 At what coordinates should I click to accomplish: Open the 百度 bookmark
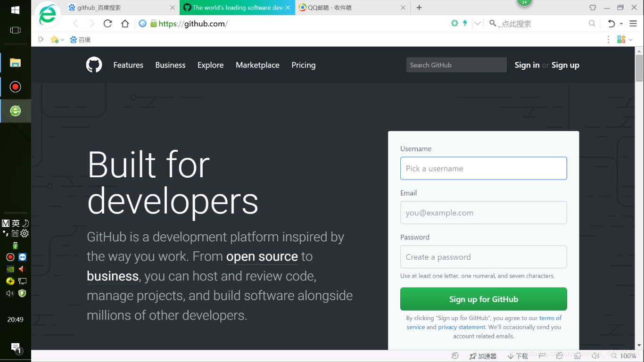(80, 40)
